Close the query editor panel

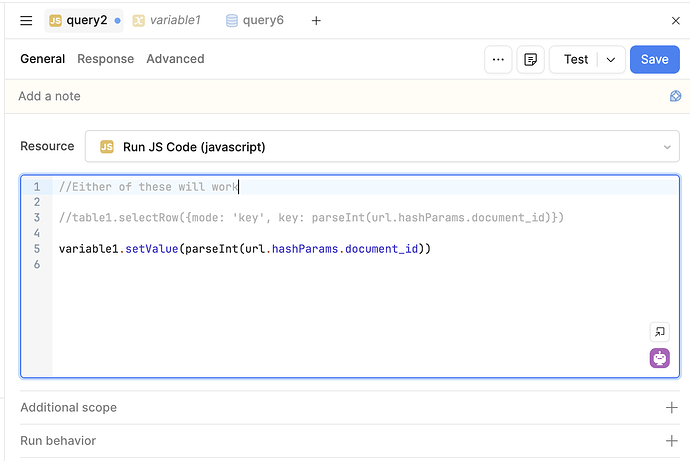click(674, 20)
